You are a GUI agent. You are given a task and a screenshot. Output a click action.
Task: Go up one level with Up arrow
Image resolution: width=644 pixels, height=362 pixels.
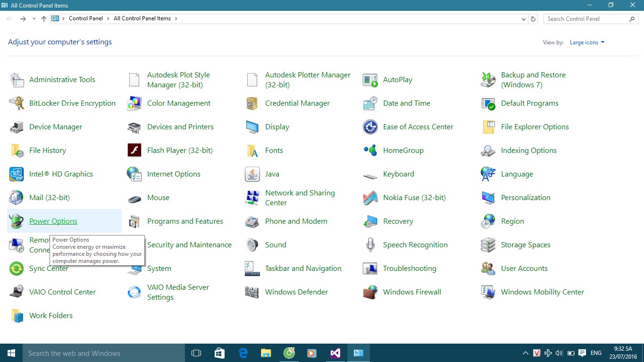[44, 19]
